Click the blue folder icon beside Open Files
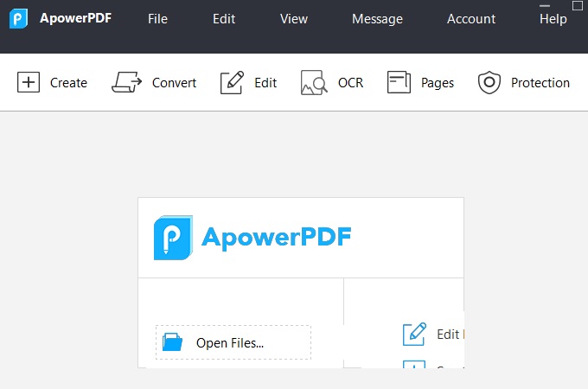 (172, 342)
